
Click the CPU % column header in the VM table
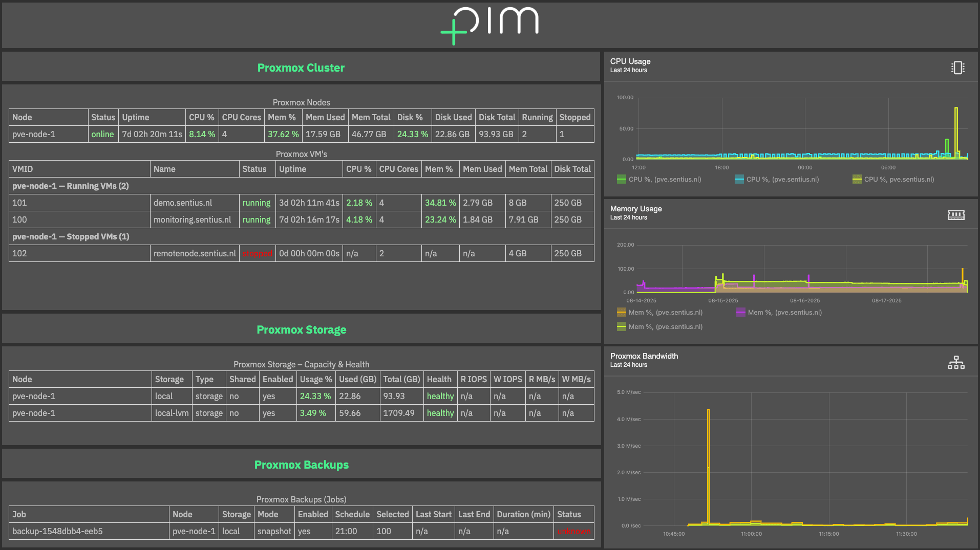[359, 168]
